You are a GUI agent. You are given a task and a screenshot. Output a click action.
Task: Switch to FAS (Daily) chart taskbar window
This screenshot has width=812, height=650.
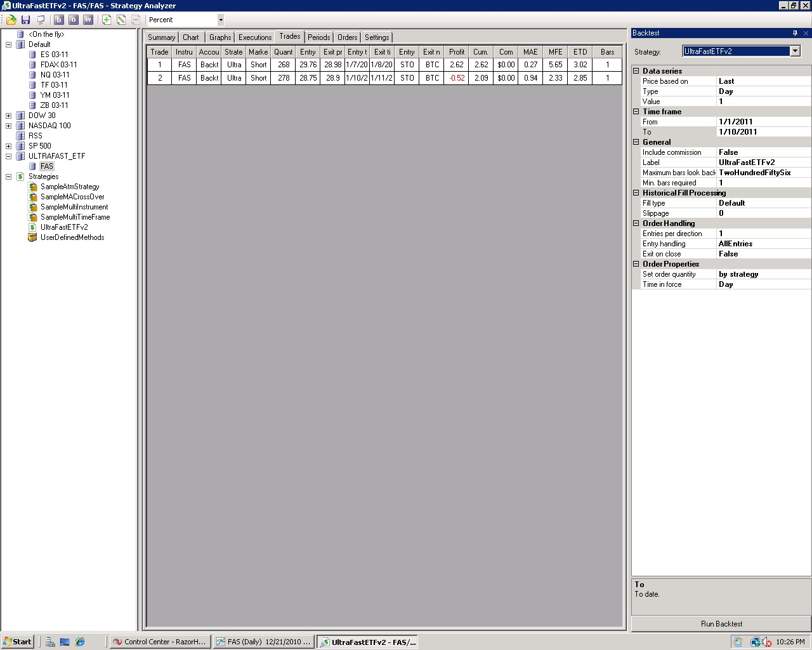click(x=263, y=642)
